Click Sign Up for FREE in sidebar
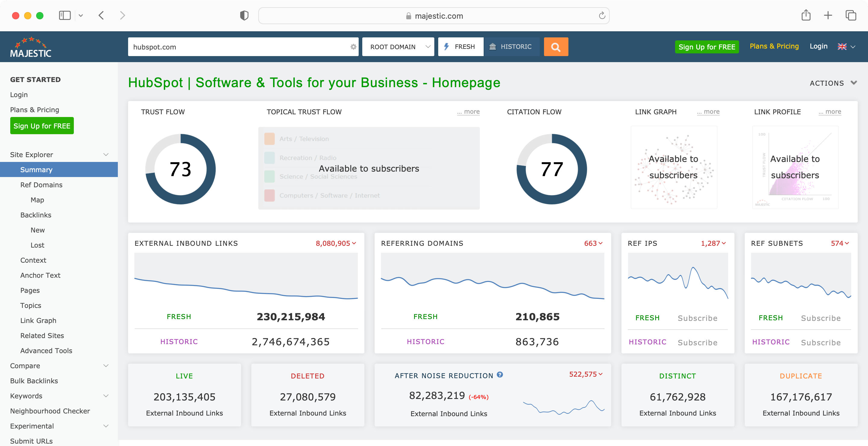Image resolution: width=868 pixels, height=446 pixels. (x=42, y=126)
